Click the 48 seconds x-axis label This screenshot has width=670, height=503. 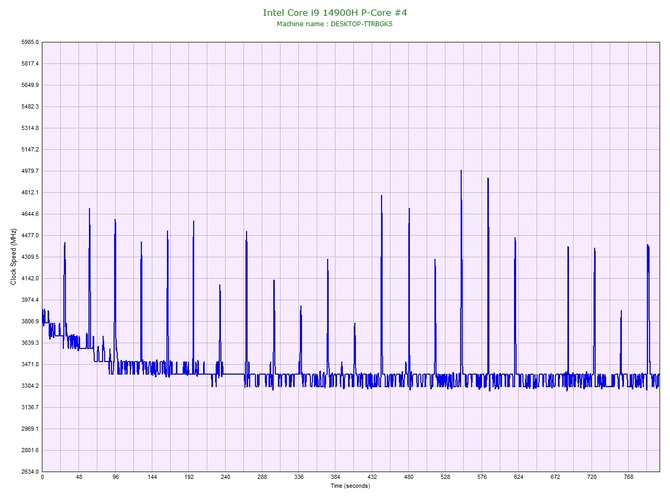79,477
